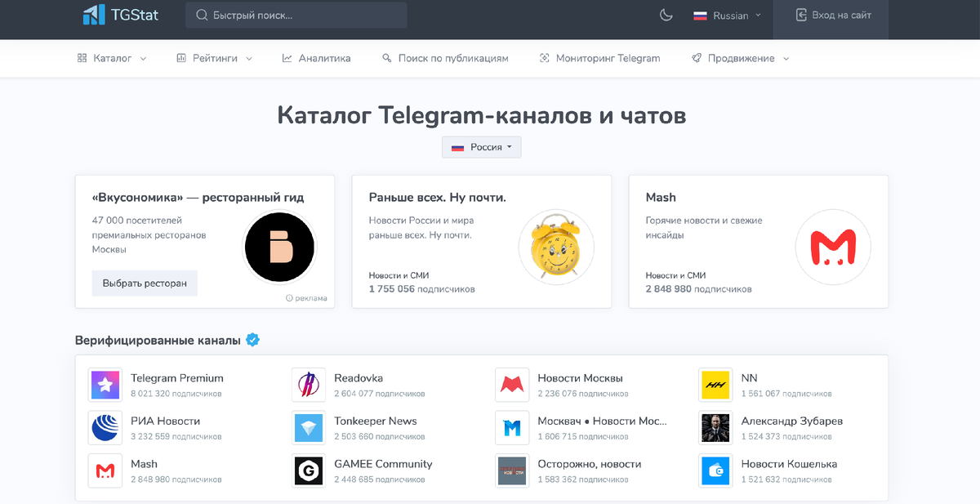
Task: Click the Russian flag in language selector
Action: [700, 15]
